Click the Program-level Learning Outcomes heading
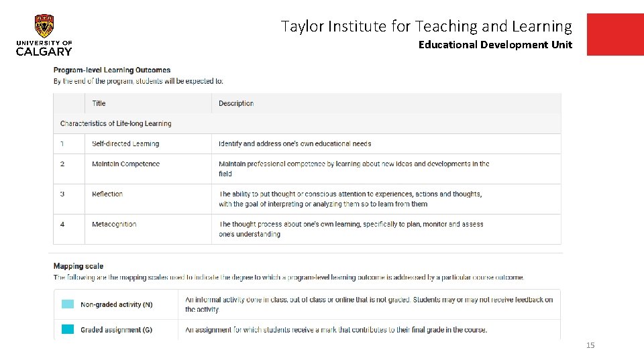 112,70
